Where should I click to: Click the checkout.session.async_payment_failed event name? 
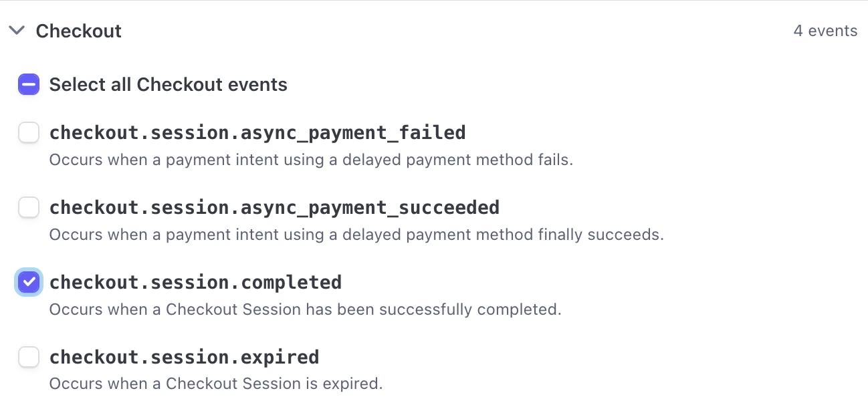click(257, 133)
